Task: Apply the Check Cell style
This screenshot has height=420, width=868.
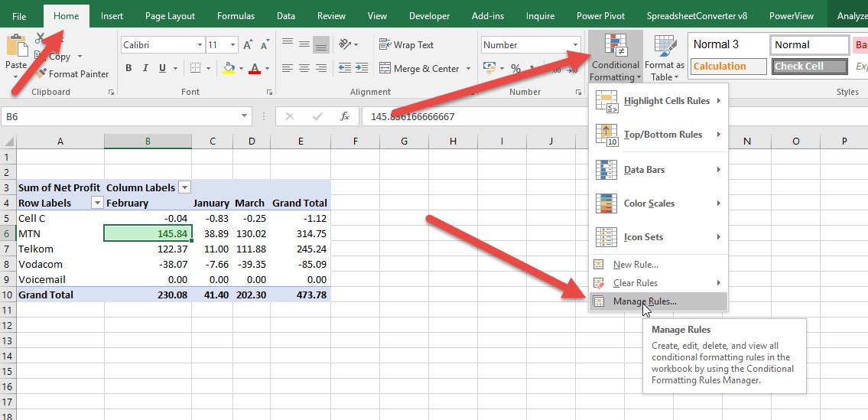Action: coord(809,67)
